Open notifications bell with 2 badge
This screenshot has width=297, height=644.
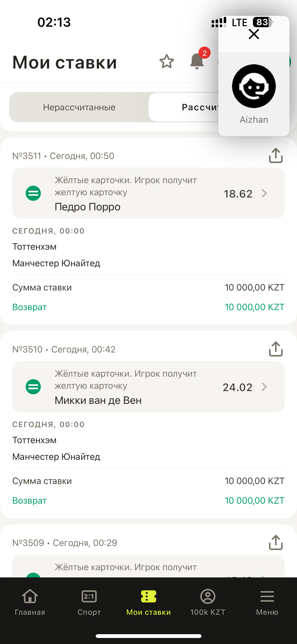(197, 61)
